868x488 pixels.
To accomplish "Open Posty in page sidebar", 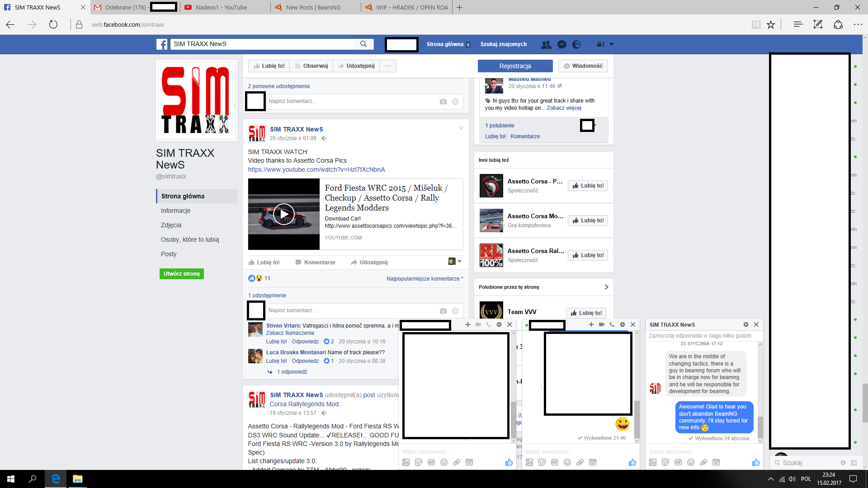I will [169, 254].
